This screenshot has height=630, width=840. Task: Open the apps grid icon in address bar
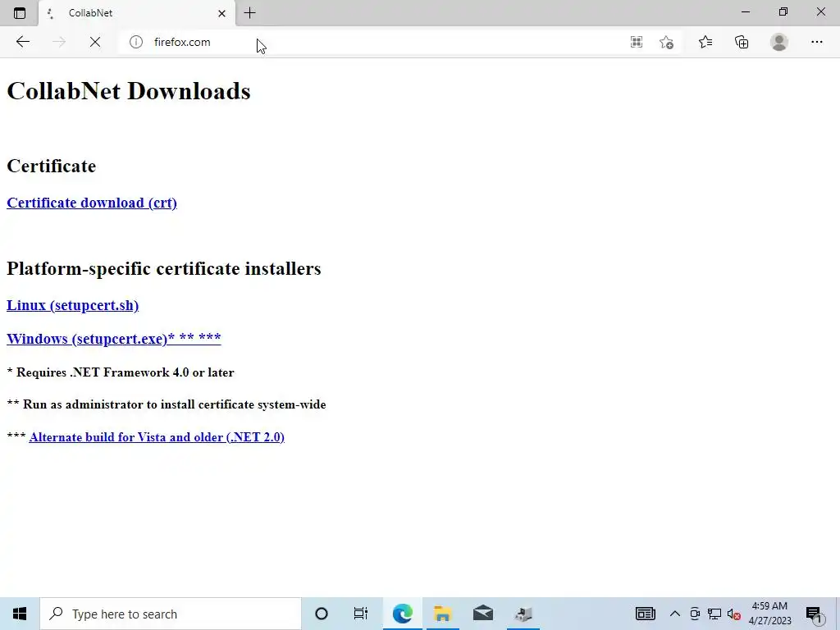click(637, 42)
